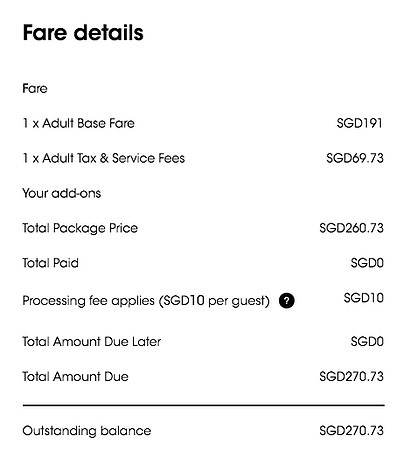Click the Total Amount Due label

[75, 377]
